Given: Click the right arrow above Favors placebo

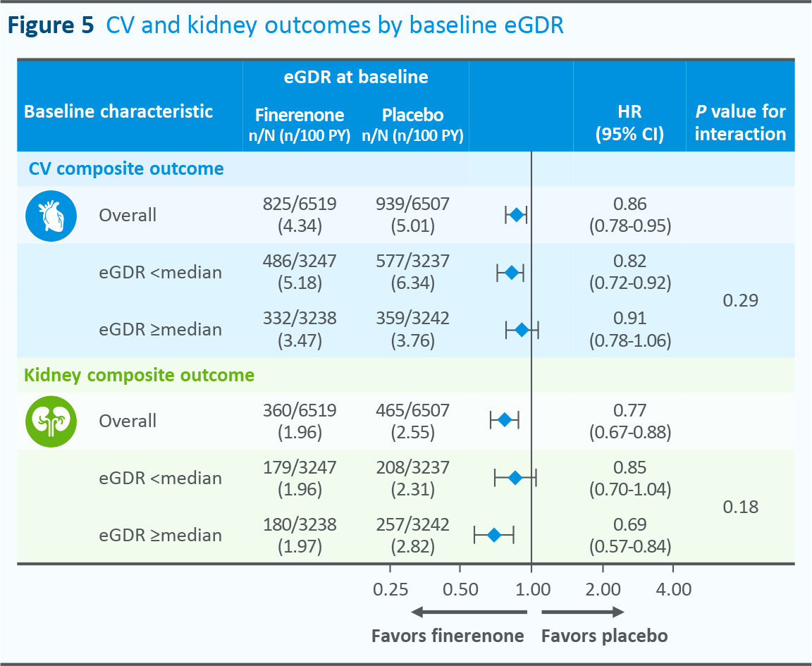Looking at the screenshot, I should (582, 612).
